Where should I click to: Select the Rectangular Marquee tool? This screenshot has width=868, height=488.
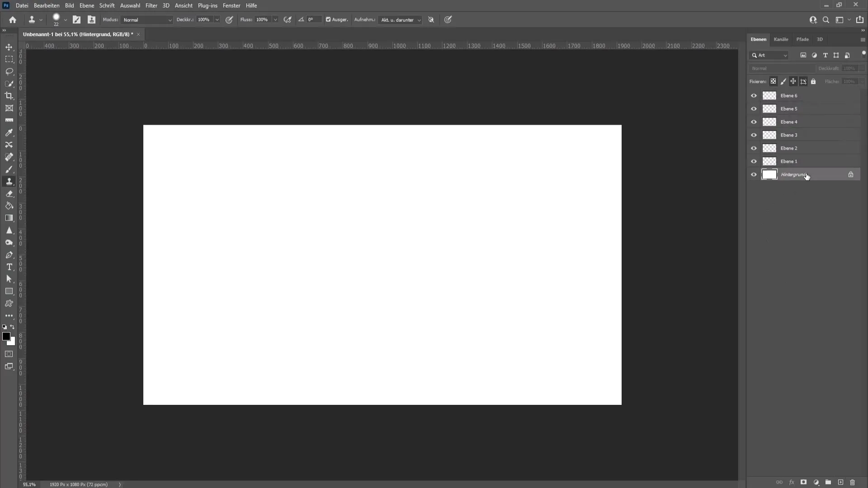click(x=9, y=59)
